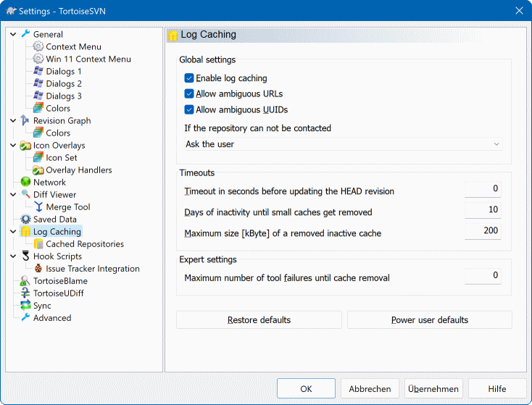This screenshot has width=532, height=405.
Task: Click the Win 11 Context Menu gear icon
Action: [38, 59]
